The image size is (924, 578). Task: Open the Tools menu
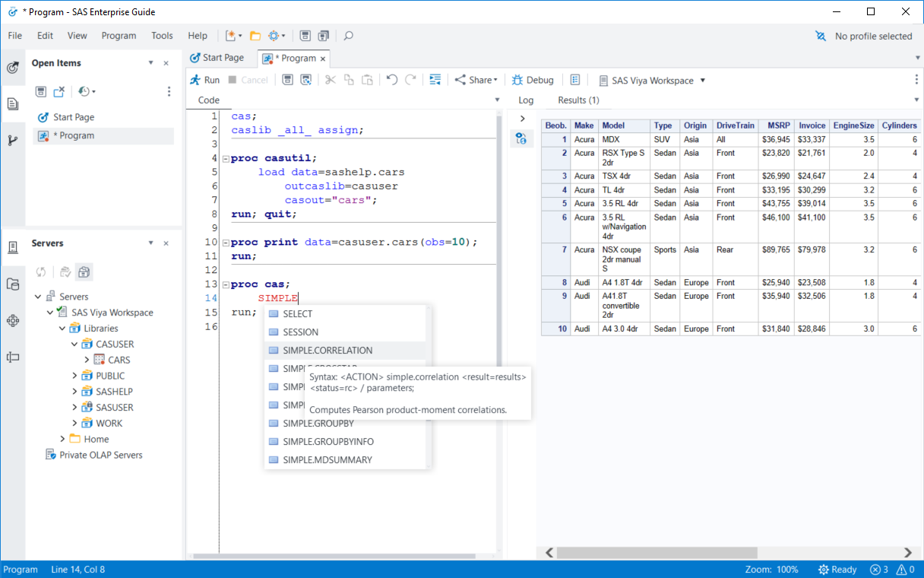[162, 36]
